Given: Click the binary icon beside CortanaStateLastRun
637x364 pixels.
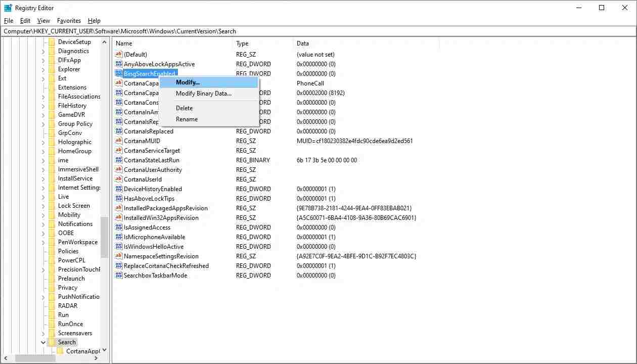Looking at the screenshot, I should pos(119,160).
